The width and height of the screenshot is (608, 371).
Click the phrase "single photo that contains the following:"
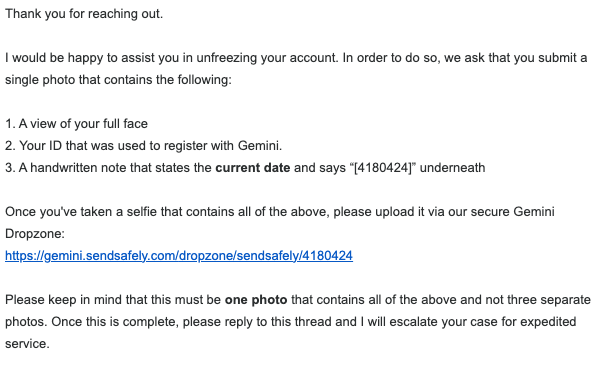(x=118, y=80)
